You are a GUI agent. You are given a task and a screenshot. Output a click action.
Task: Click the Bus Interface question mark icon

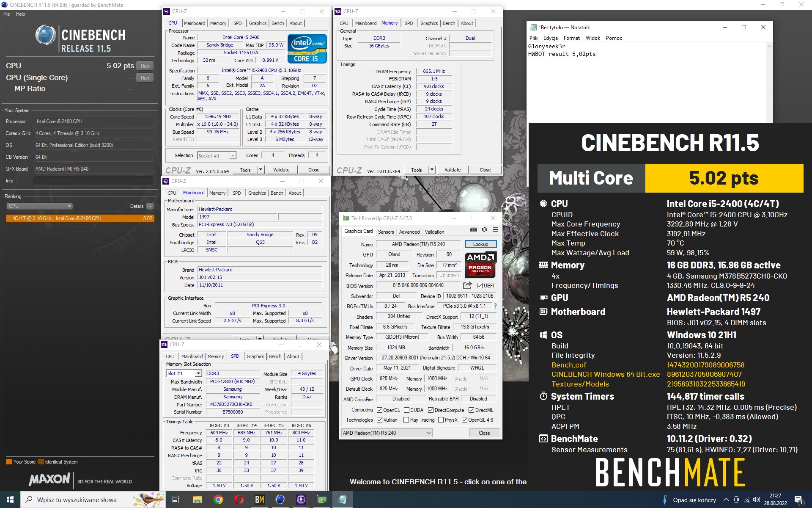coord(495,306)
